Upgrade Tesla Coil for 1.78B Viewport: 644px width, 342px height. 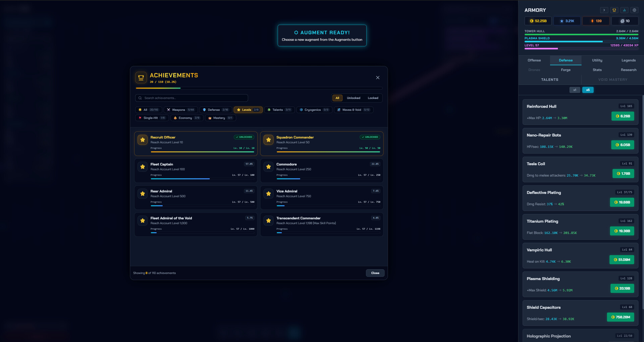point(623,173)
